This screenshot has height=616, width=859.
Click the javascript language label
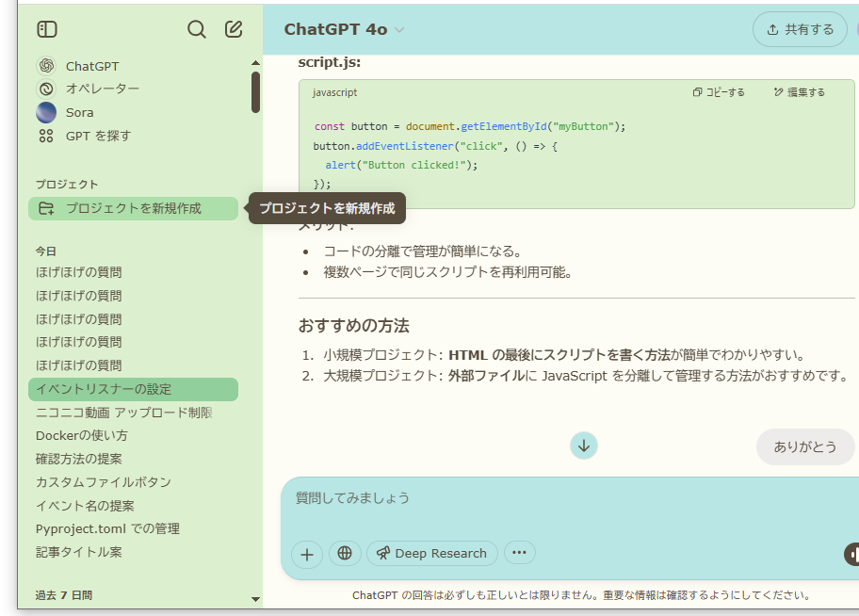pyautogui.click(x=334, y=92)
